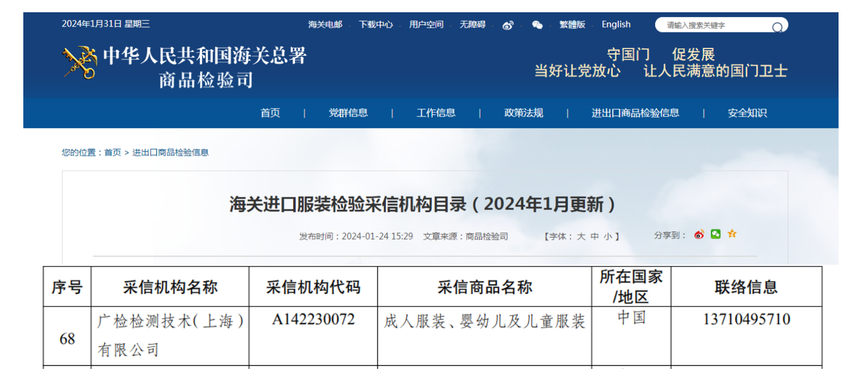The height and width of the screenshot is (383, 868).
Task: Click the 海关电邮 link
Action: [325, 25]
